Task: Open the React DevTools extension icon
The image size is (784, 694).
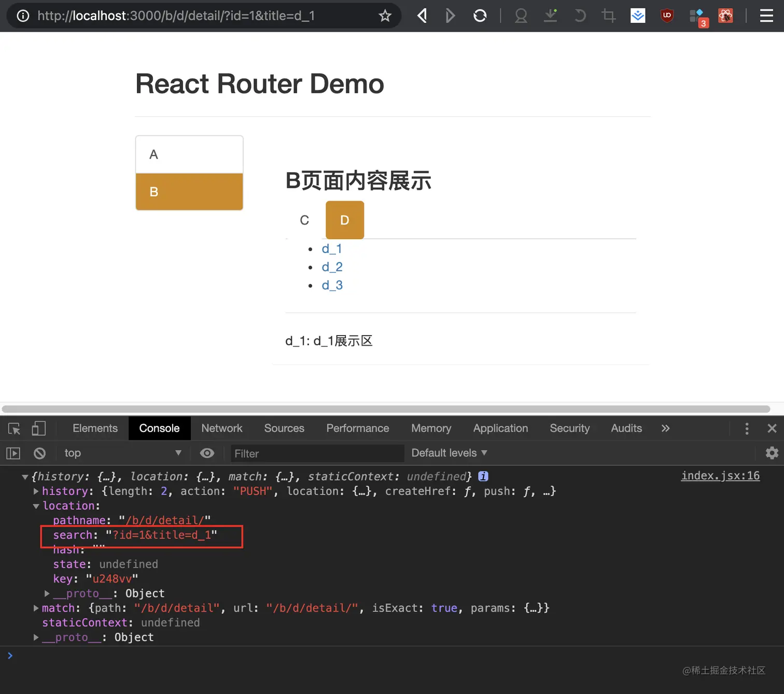Action: pyautogui.click(x=725, y=16)
